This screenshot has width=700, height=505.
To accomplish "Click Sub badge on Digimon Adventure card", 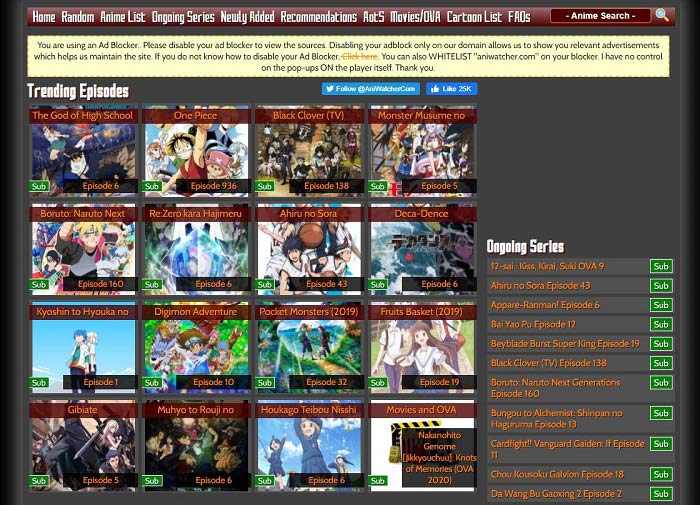I will (x=152, y=383).
